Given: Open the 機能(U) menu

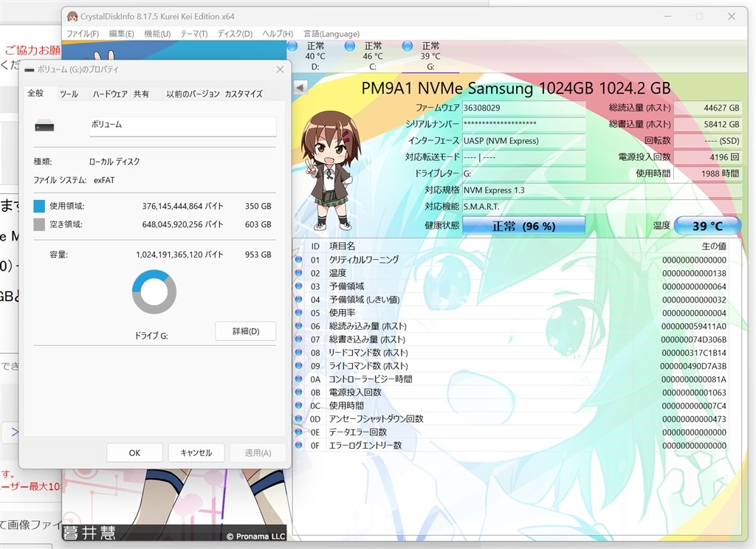Looking at the screenshot, I should coord(157,34).
